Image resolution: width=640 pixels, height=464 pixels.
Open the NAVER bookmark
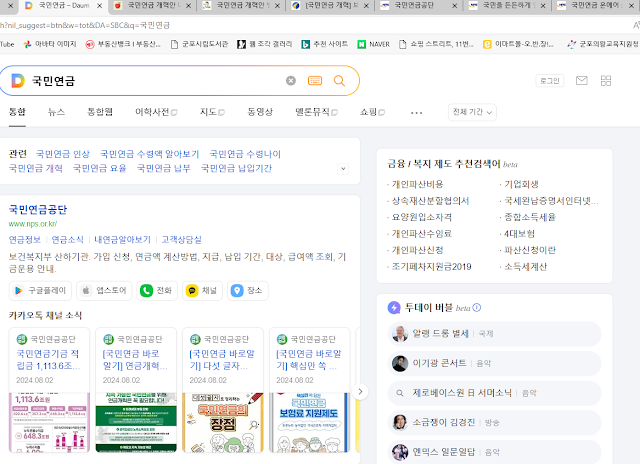[373, 44]
